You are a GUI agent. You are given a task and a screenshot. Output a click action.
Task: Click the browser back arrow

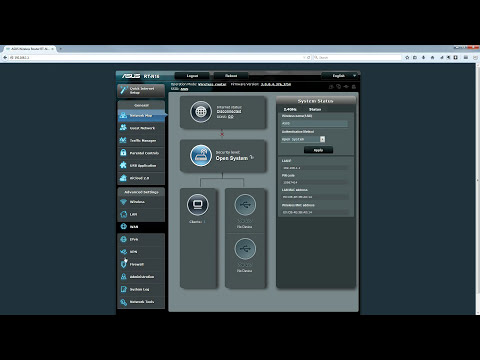[5, 58]
